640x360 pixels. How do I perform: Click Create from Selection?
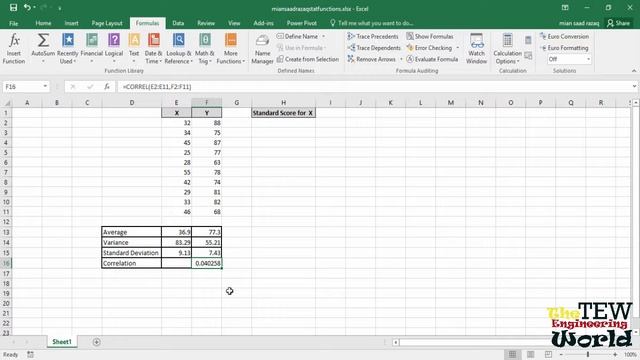308,59
